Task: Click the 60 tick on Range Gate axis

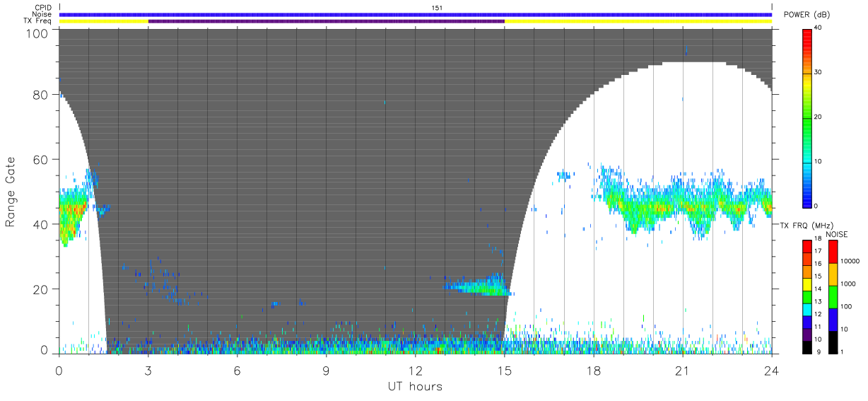Action: [42, 160]
